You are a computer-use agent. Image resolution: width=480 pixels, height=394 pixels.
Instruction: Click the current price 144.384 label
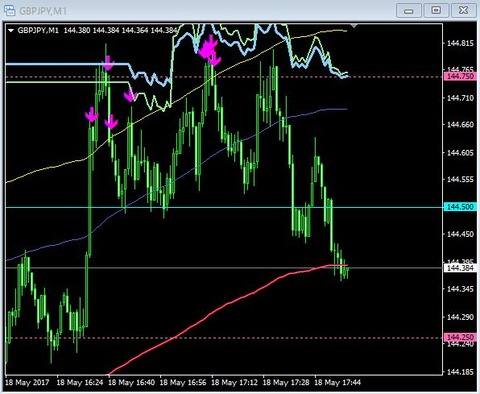pyautogui.click(x=460, y=268)
